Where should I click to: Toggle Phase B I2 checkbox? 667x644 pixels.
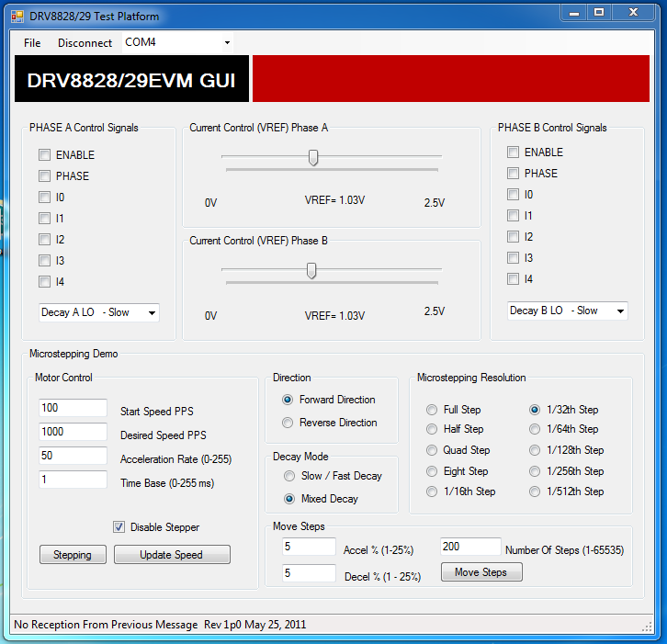point(513,236)
